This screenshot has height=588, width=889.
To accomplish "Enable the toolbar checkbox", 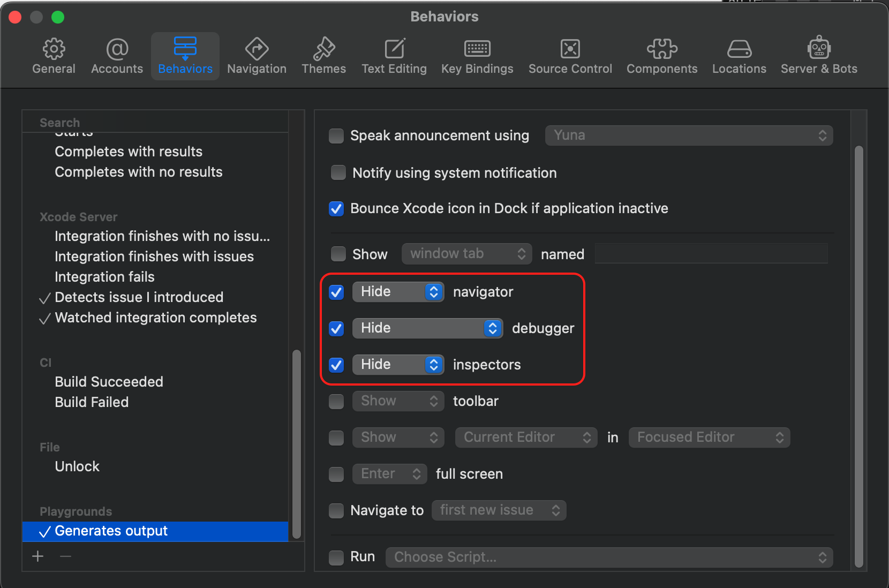I will (336, 402).
